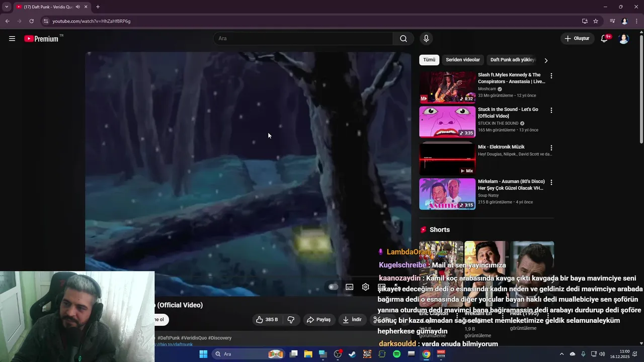Select the Daft Punk adlı yükleyen chip

coord(513,60)
